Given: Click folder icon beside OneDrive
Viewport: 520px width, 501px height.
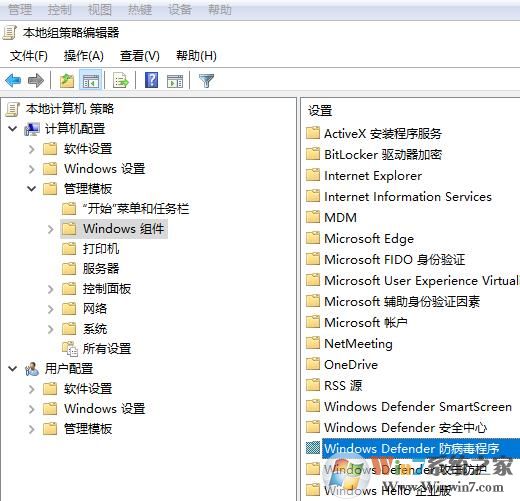Looking at the screenshot, I should [313, 364].
